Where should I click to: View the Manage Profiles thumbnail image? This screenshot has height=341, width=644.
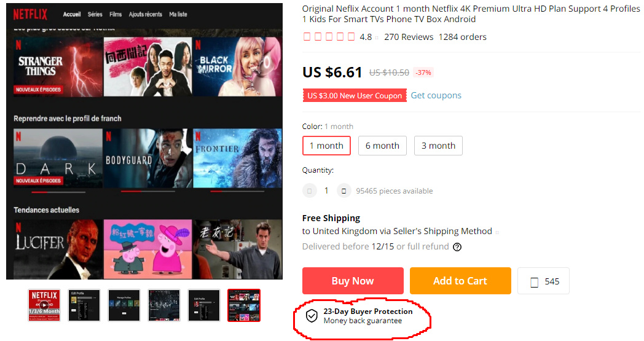(x=124, y=305)
